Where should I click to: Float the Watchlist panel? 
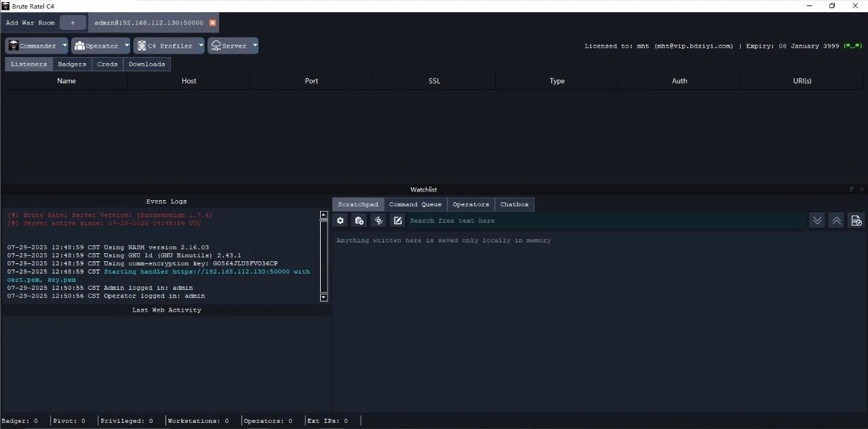point(851,189)
